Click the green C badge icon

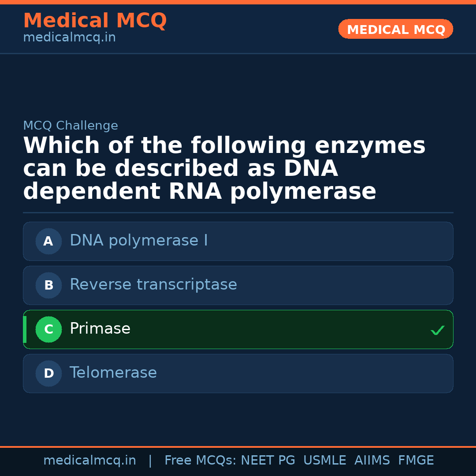(x=48, y=329)
